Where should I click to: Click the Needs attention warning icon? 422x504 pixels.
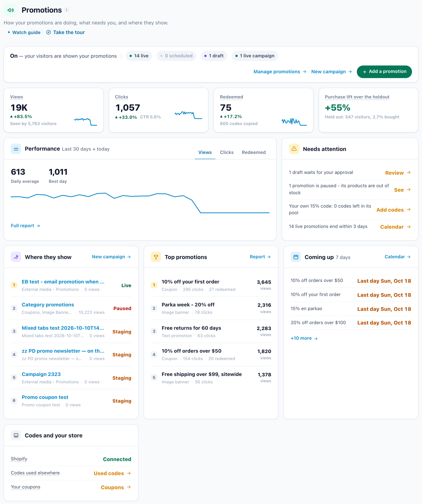click(294, 149)
